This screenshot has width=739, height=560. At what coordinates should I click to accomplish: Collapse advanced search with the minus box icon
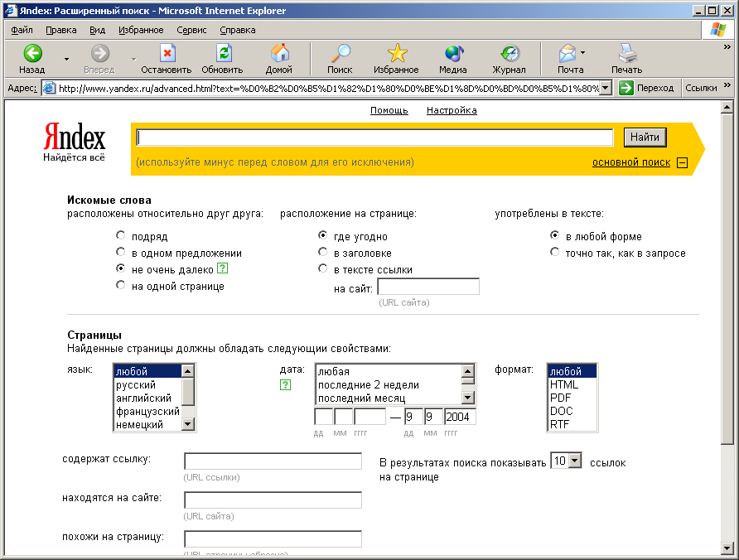(x=682, y=162)
